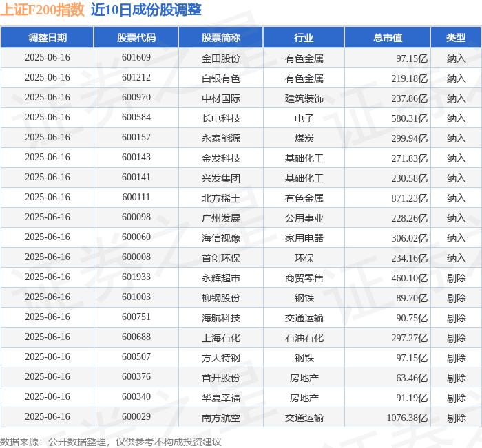Screen dimensions: 482x448
Task: Click stock name 华夏幸福
Action: pyautogui.click(x=221, y=398)
